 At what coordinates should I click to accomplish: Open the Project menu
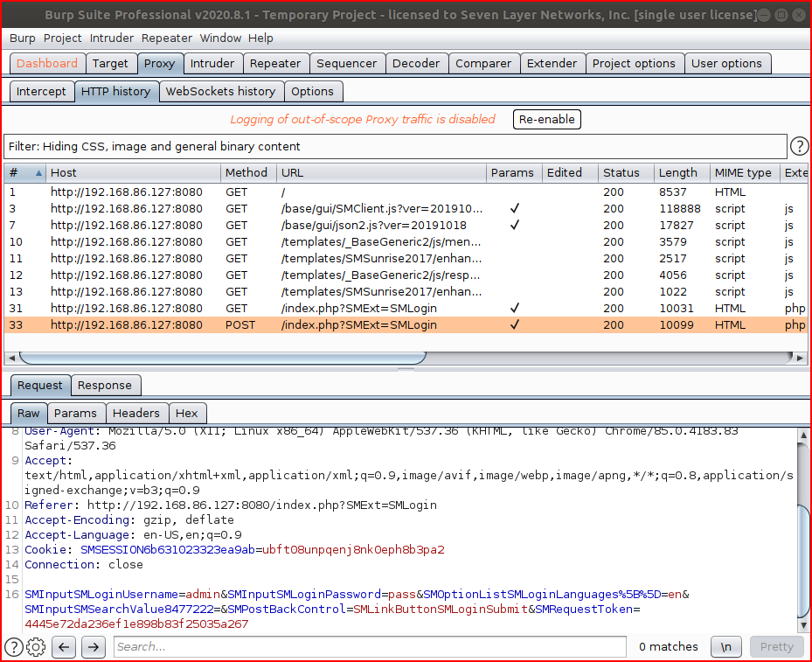63,38
